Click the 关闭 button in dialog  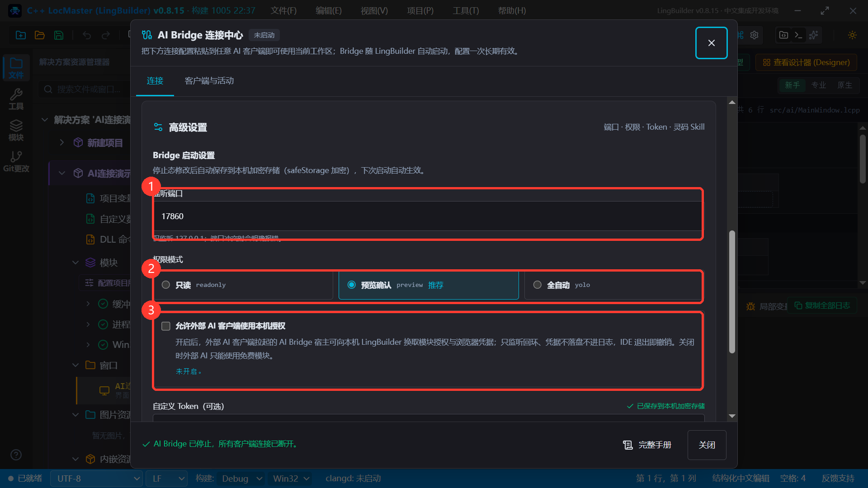point(707,445)
